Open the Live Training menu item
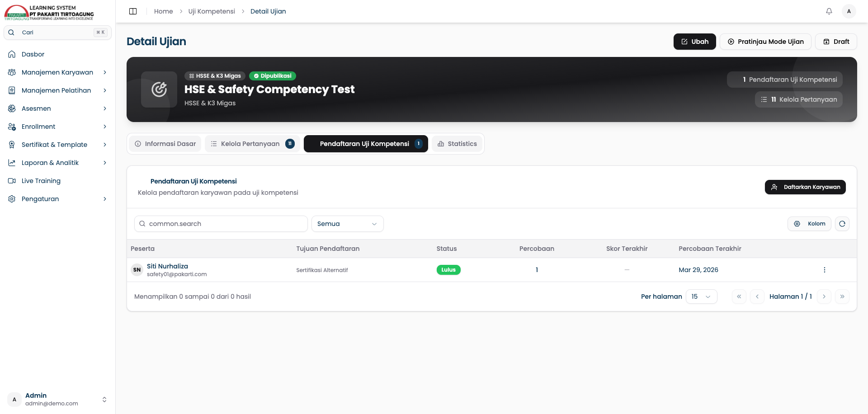This screenshot has width=868, height=414. pyautogui.click(x=57, y=181)
